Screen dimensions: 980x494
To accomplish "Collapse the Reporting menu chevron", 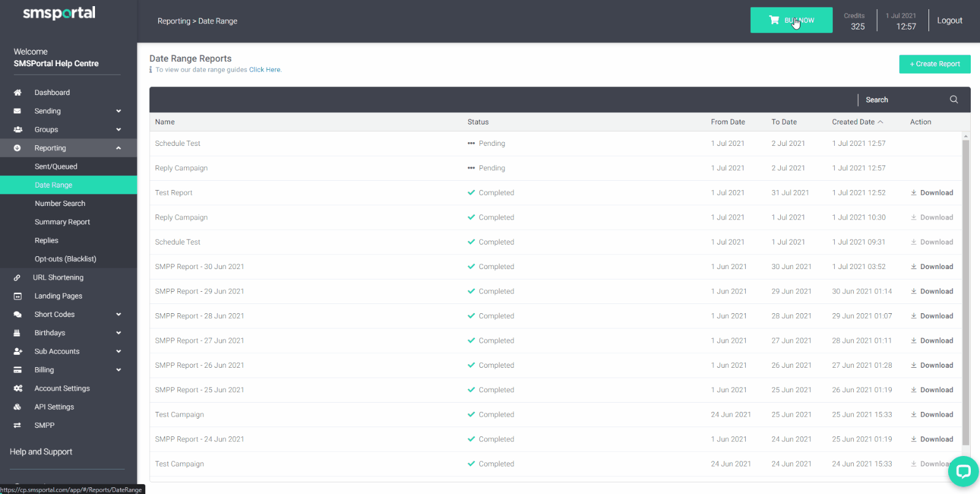I will (118, 148).
